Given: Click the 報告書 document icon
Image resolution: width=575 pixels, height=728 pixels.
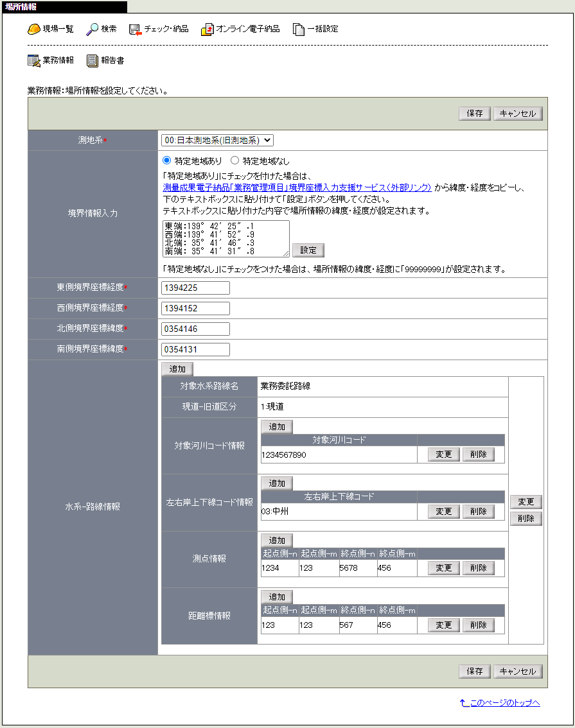Looking at the screenshot, I should [x=93, y=61].
